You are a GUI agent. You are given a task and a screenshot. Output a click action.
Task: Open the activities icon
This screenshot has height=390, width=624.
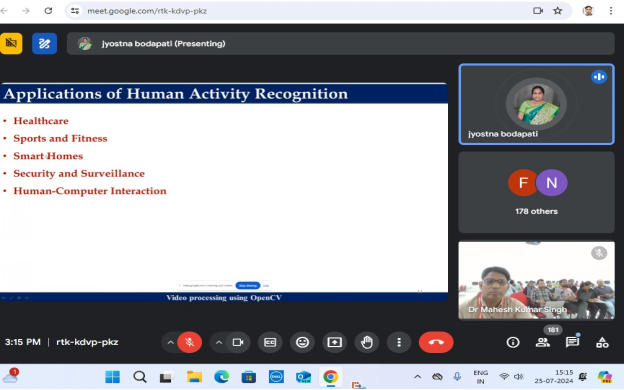(x=602, y=342)
